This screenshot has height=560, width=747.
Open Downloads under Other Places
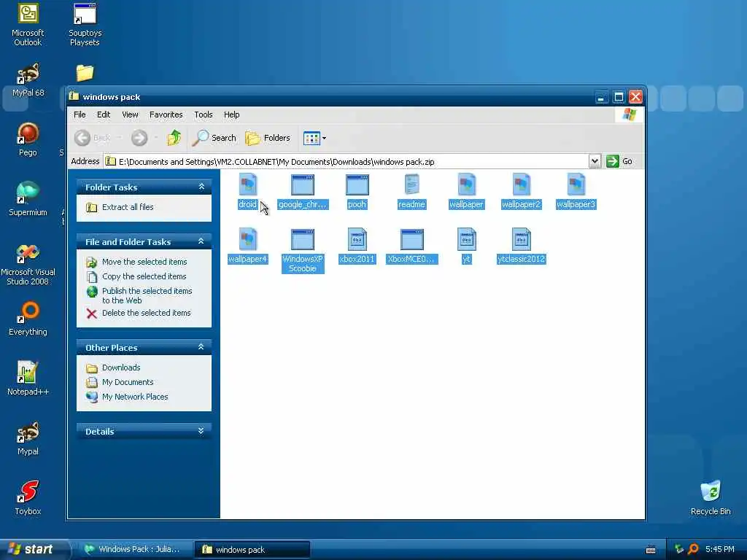pyautogui.click(x=121, y=367)
